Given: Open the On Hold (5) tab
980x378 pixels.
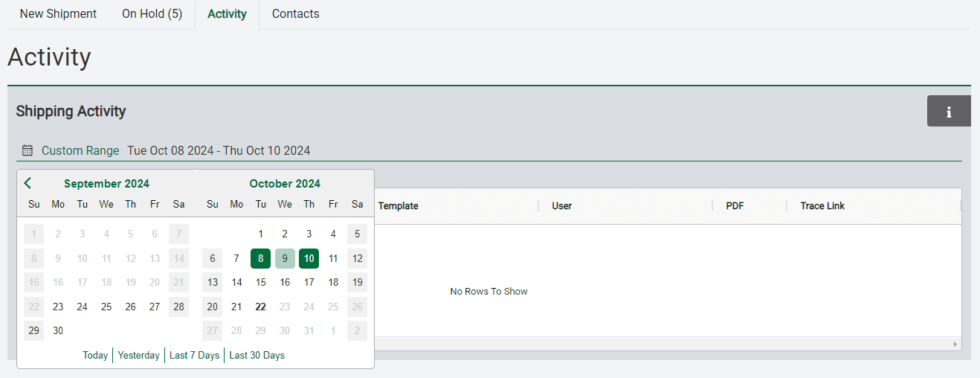Looking at the screenshot, I should point(152,14).
